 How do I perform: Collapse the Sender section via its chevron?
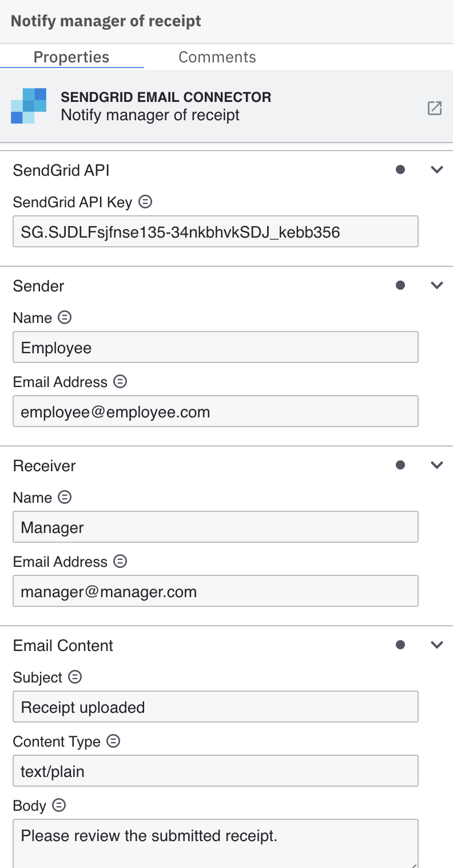tap(437, 285)
